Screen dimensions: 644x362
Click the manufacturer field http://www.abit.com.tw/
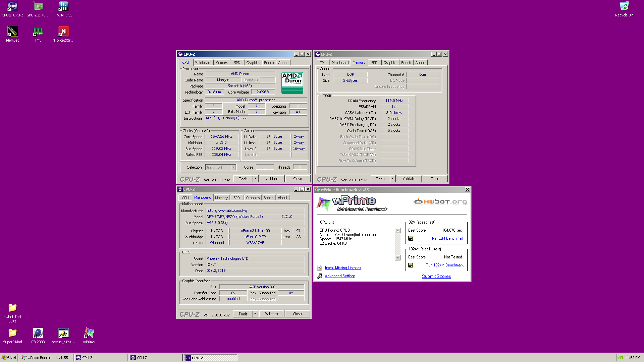click(255, 211)
